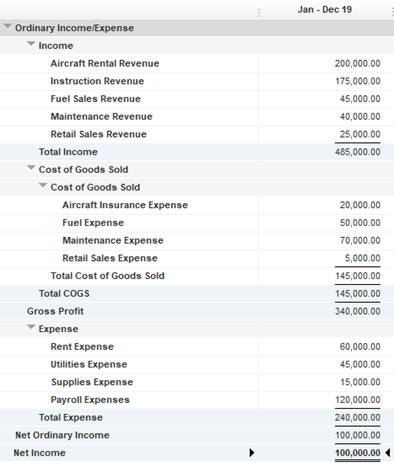394x467 pixels.
Task: Click the 20,000.00 Aircraft Insurance amount
Action: click(x=360, y=205)
